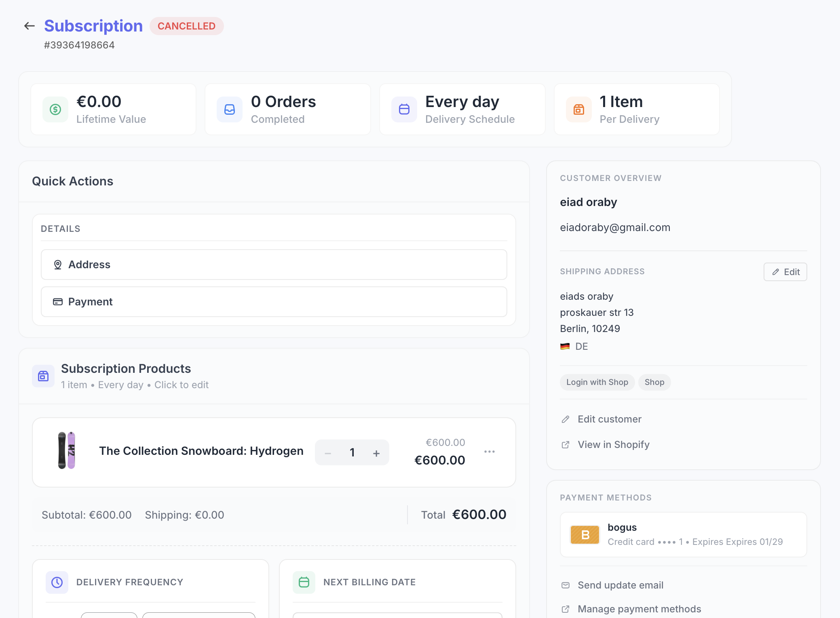
Task: Click the Edit customer link
Action: coord(610,419)
